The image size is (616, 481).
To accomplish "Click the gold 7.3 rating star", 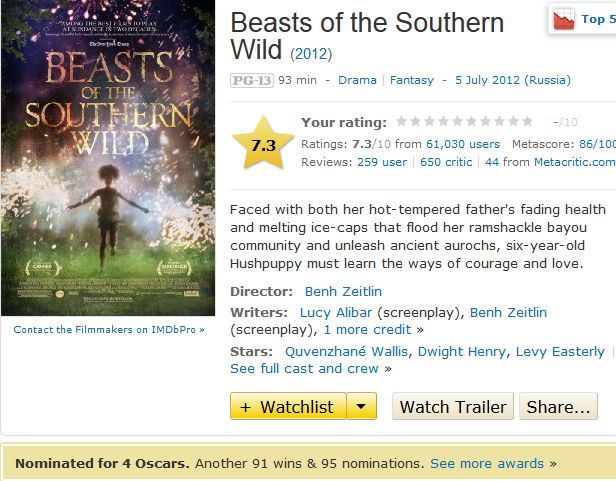I will 263,144.
